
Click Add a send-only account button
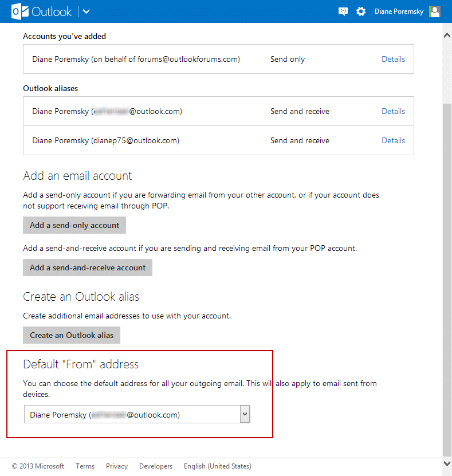[x=74, y=225]
